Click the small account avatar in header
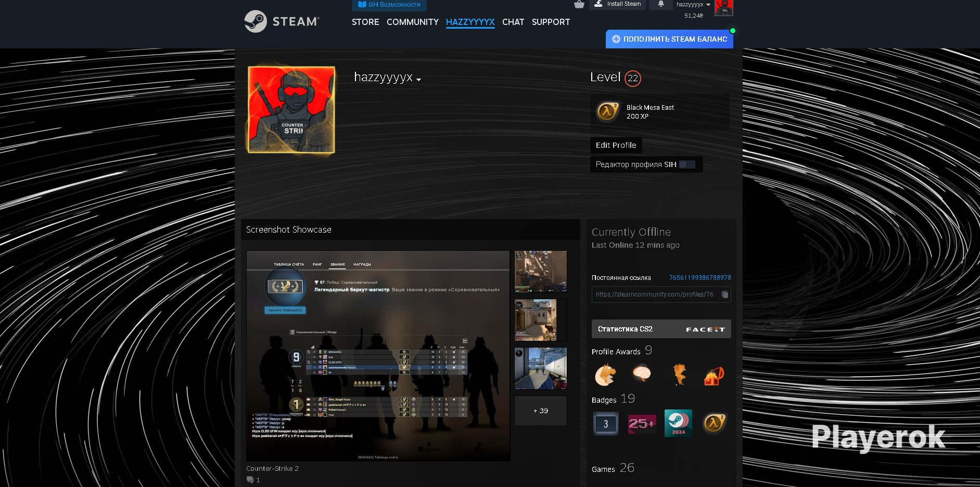 tap(723, 8)
